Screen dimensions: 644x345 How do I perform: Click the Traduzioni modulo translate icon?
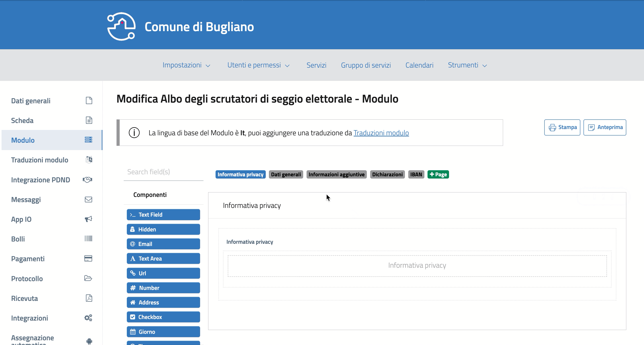coord(89,160)
